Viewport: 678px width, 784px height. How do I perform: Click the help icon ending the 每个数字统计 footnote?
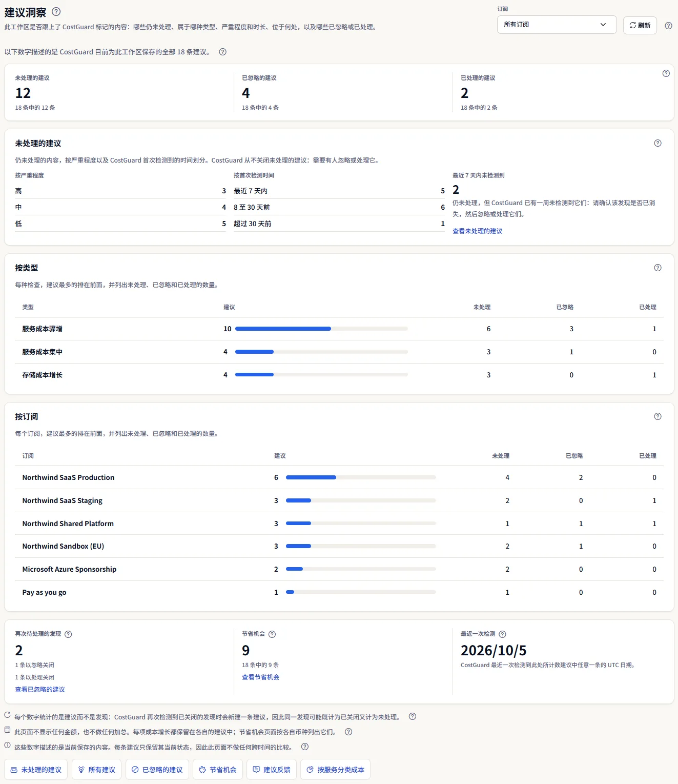pos(413,717)
